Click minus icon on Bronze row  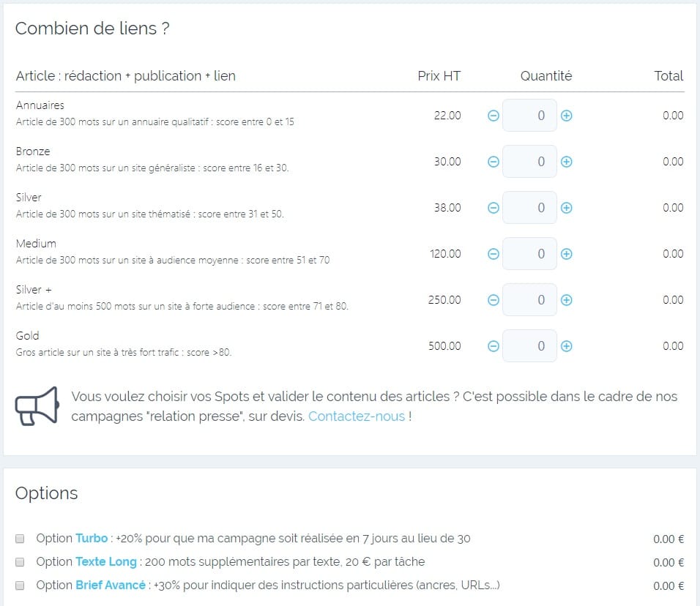[494, 162]
